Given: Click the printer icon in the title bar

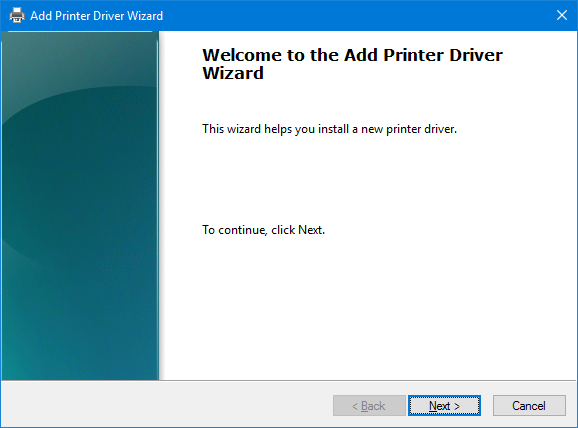Looking at the screenshot, I should tap(17, 15).
